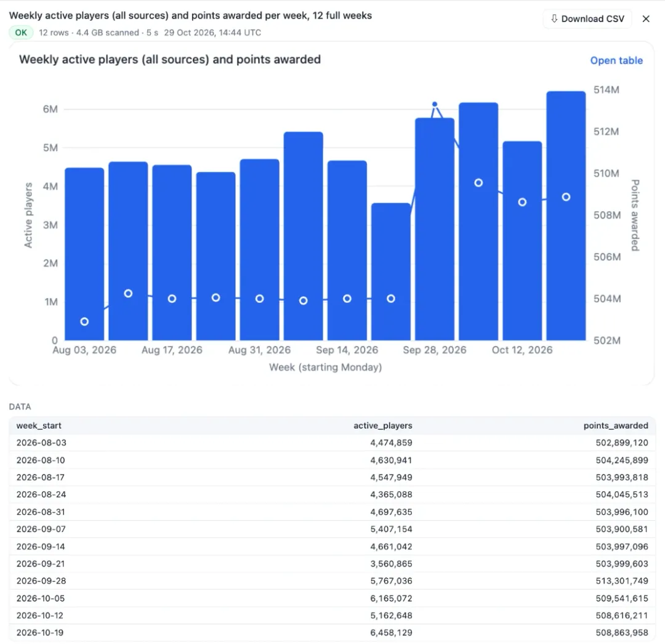
Task: Click the 12 rows scan summary text
Action: (x=99, y=33)
